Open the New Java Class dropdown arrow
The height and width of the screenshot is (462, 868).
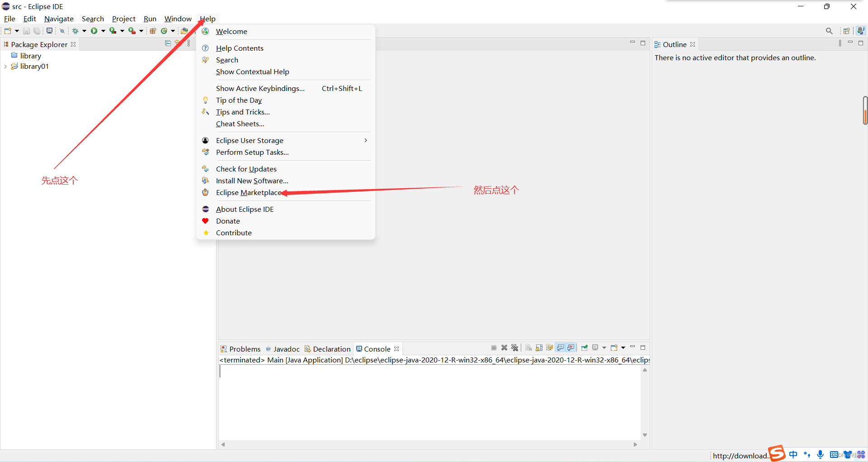[173, 31]
